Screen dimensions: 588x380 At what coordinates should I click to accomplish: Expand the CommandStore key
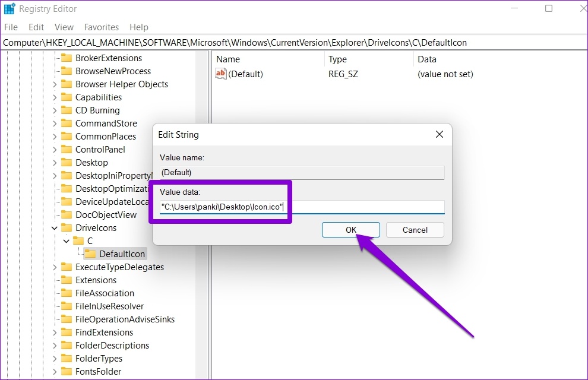[x=55, y=123]
